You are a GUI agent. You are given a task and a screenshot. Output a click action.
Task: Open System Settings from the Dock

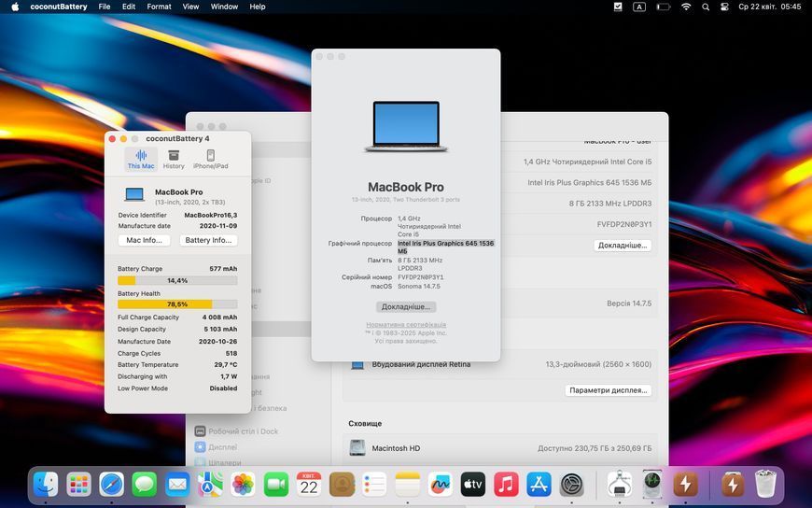coord(572,486)
